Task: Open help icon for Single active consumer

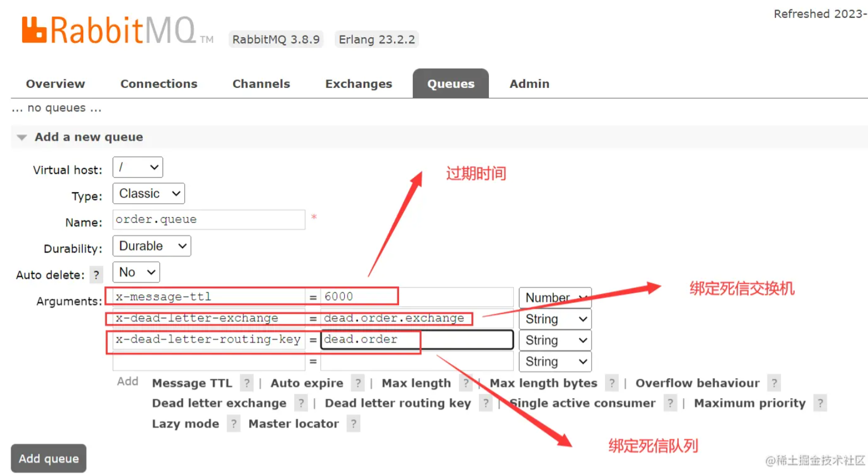Action: coord(670,403)
